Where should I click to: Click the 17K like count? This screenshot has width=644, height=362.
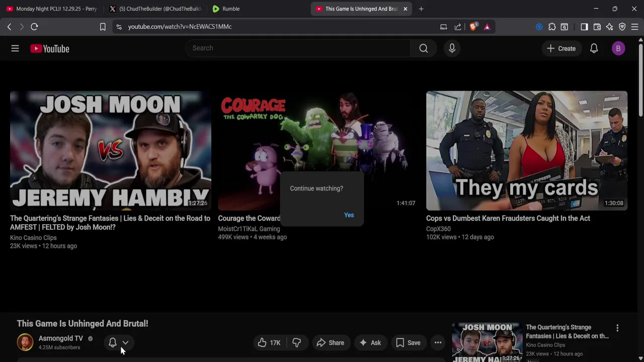(275, 343)
